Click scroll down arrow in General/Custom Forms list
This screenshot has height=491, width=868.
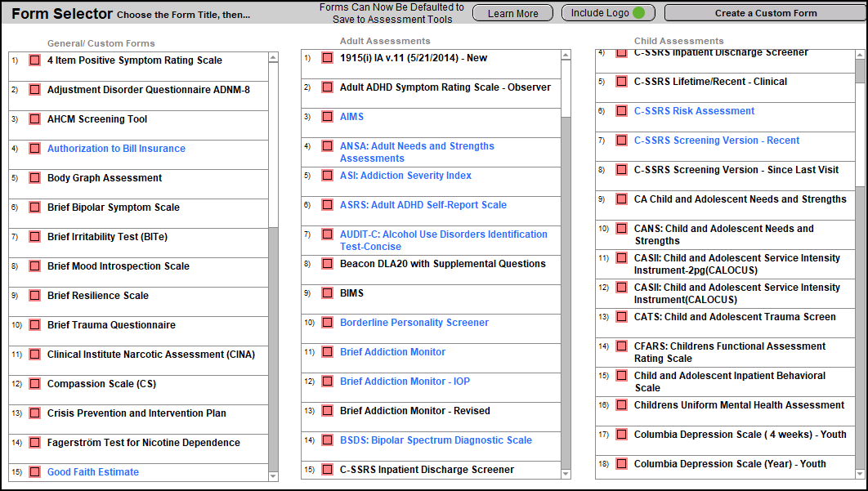click(273, 475)
